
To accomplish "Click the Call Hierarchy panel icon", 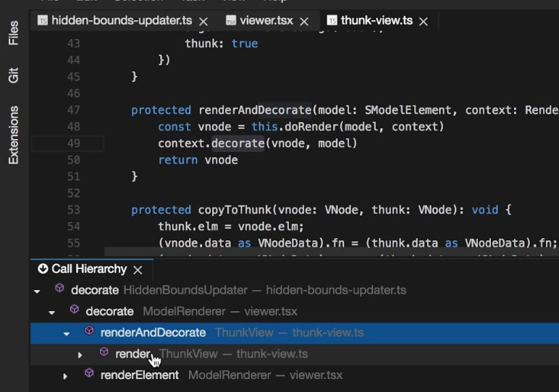I will coord(43,269).
